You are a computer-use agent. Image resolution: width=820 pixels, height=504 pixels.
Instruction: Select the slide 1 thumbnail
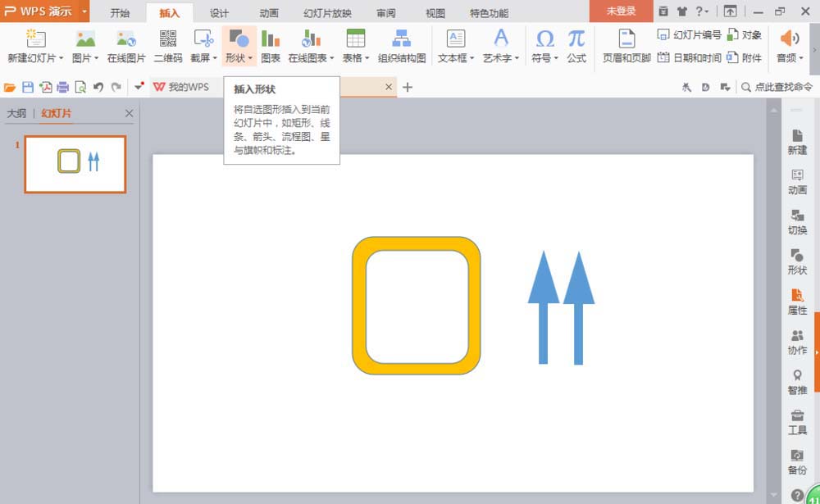pyautogui.click(x=75, y=164)
